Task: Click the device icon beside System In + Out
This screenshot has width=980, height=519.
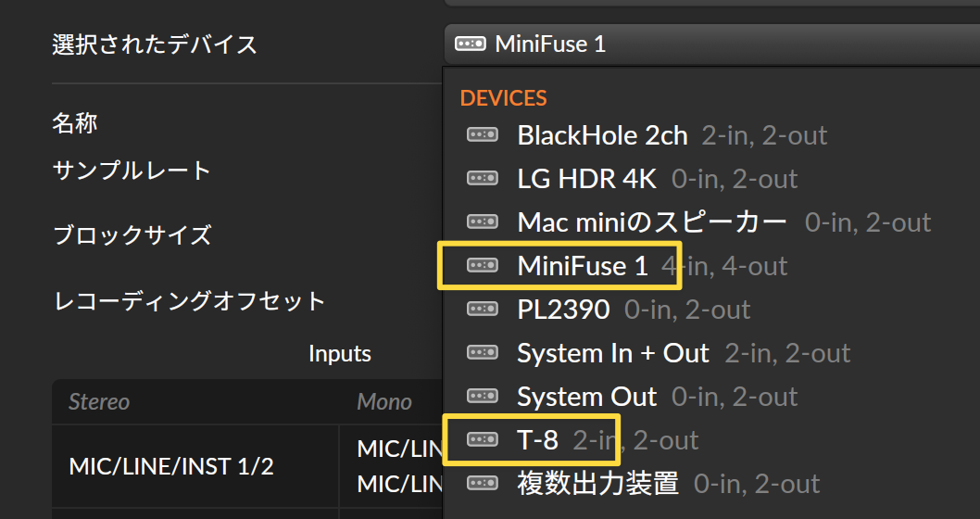Action: click(483, 353)
